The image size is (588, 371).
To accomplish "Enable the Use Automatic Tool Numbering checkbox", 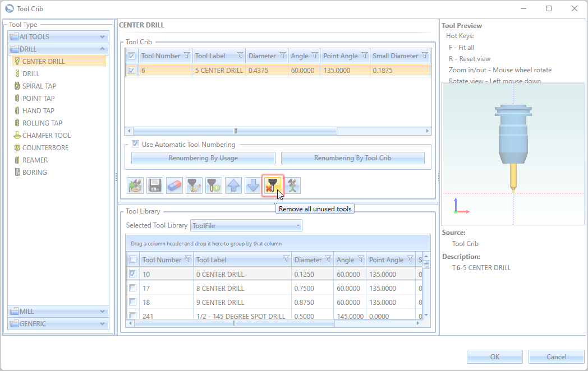I will coord(135,144).
